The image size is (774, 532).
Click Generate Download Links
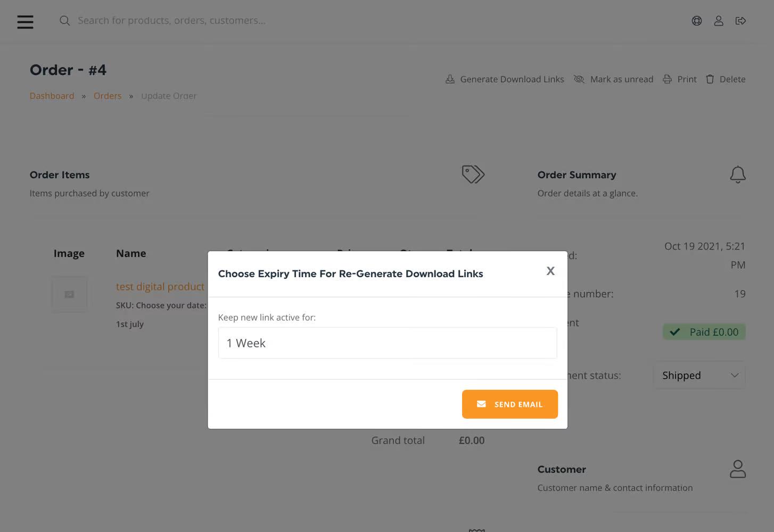tap(505, 79)
